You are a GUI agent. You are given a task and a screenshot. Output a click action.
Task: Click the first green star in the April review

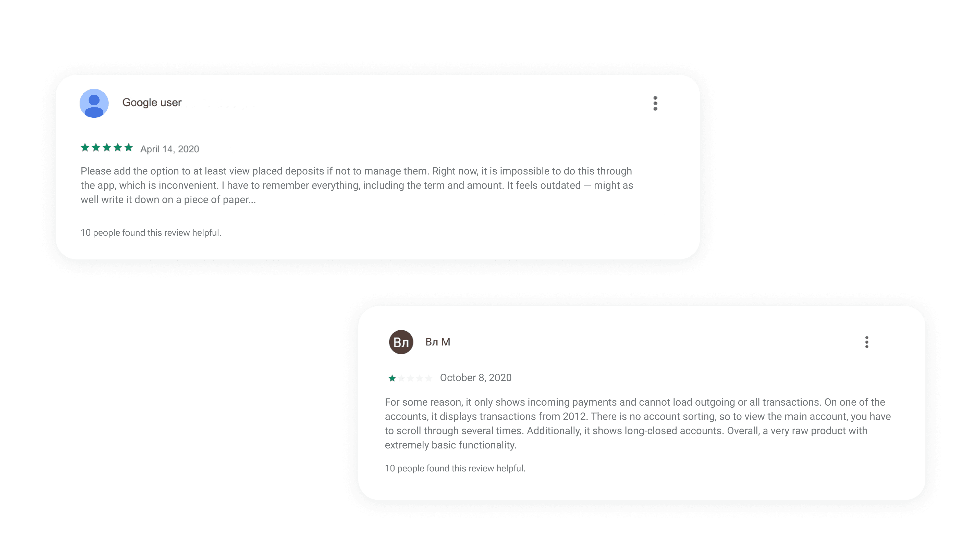coord(85,147)
